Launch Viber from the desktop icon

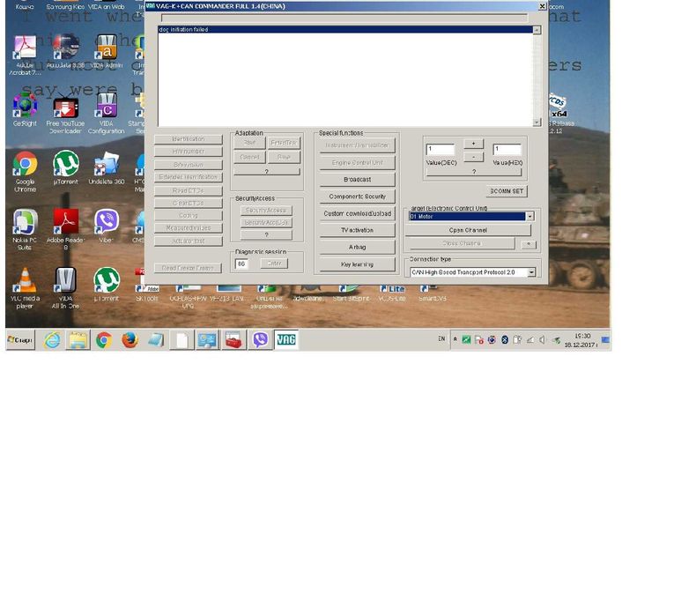click(107, 226)
